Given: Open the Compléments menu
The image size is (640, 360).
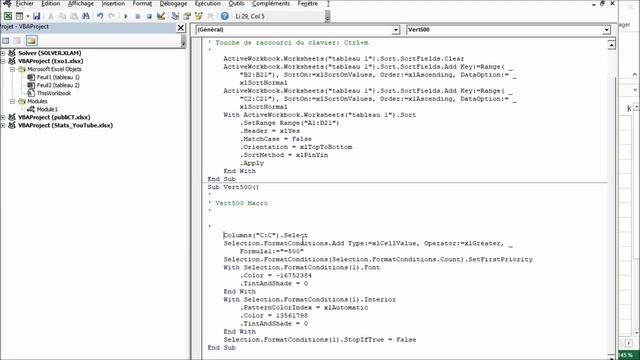Looking at the screenshot, I should [x=271, y=4].
